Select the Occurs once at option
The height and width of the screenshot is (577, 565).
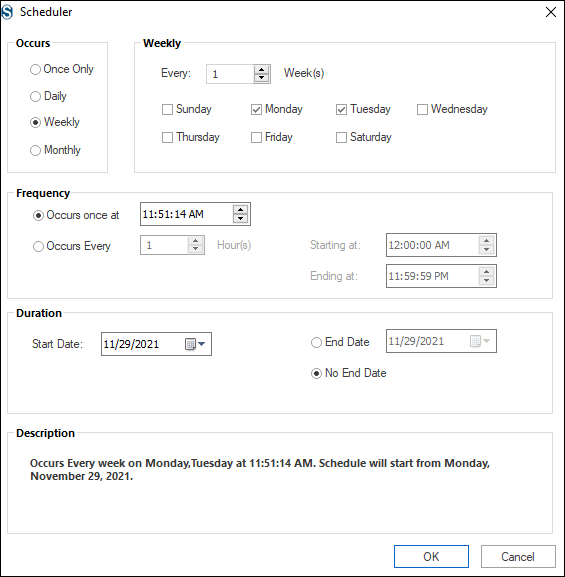pos(76,215)
